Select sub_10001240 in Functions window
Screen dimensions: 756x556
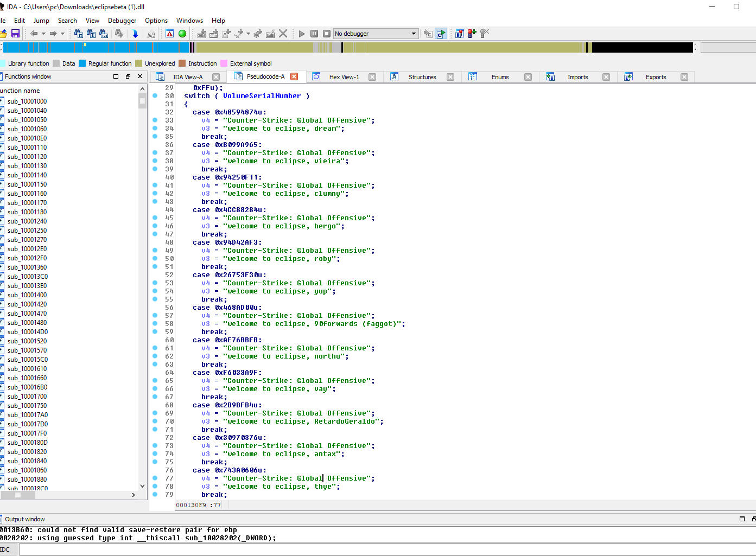[27, 221]
